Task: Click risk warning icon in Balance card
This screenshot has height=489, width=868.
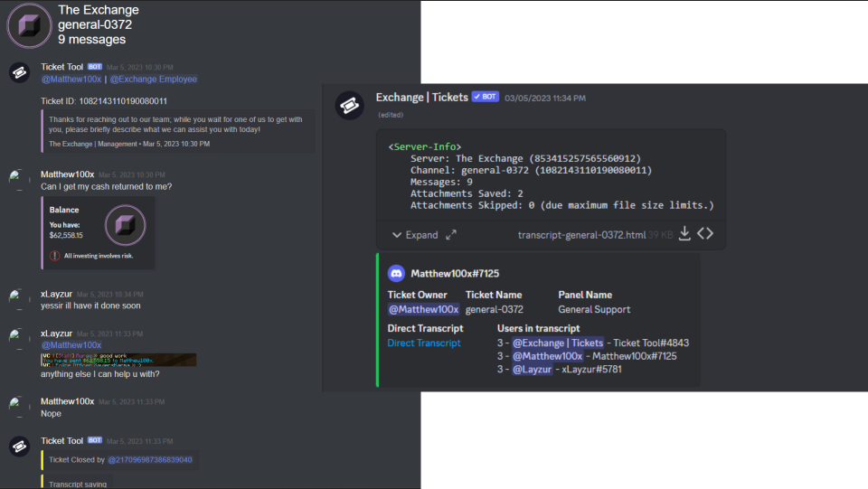Action: pos(54,256)
